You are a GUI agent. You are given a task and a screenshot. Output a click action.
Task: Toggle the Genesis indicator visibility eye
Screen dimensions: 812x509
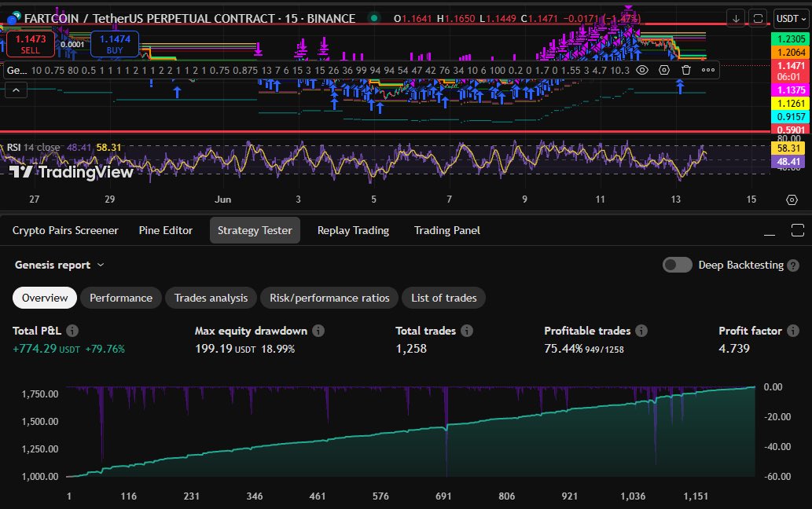point(642,71)
